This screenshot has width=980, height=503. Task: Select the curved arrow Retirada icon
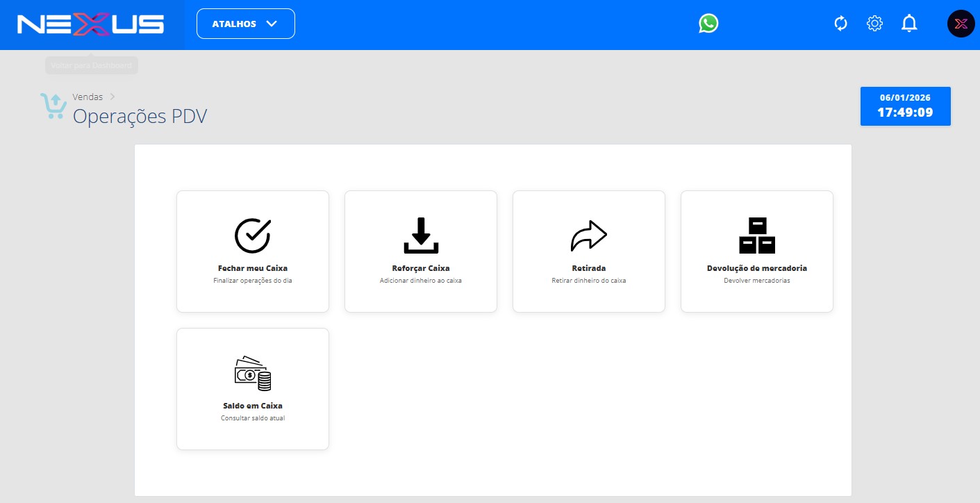(589, 236)
